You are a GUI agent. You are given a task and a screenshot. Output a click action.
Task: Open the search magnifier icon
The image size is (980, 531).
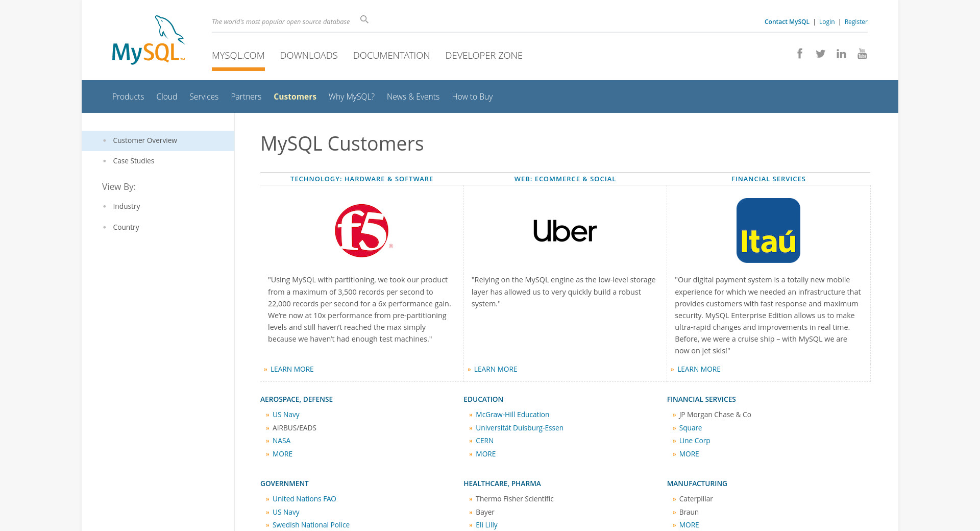pos(364,19)
